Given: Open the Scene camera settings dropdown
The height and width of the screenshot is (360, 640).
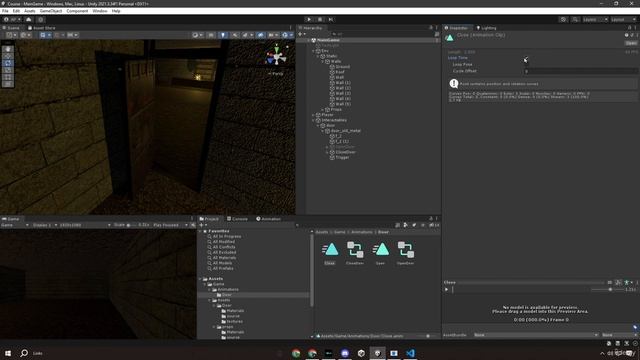Looking at the screenshot, I should click(x=273, y=35).
